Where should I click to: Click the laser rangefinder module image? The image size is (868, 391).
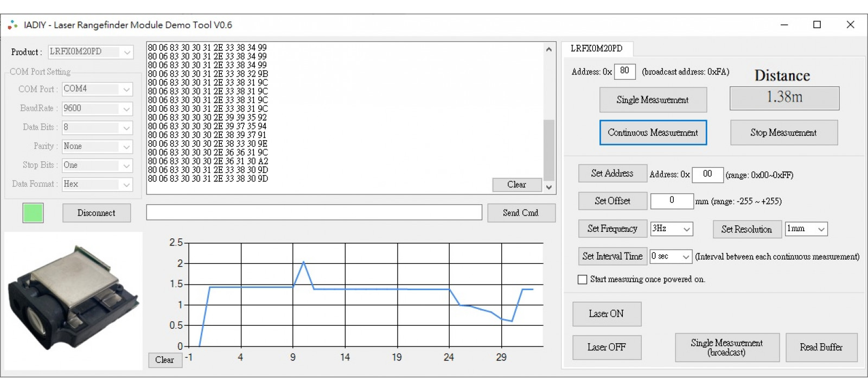(x=73, y=300)
